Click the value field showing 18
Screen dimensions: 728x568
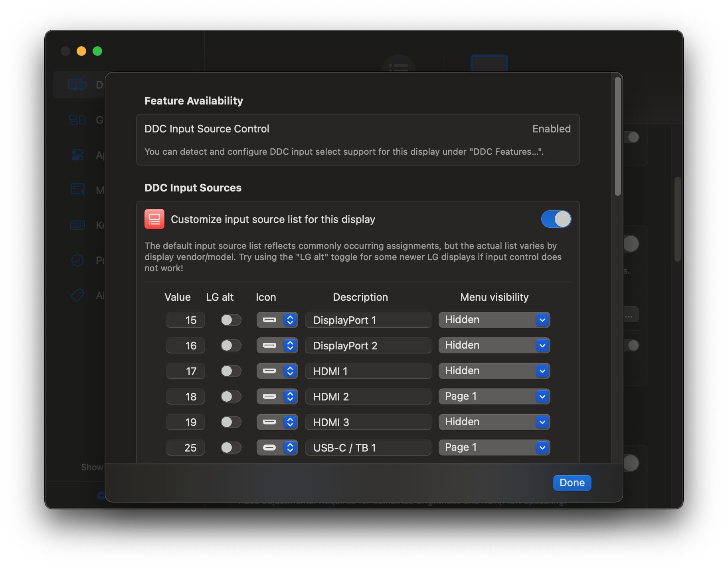(186, 396)
